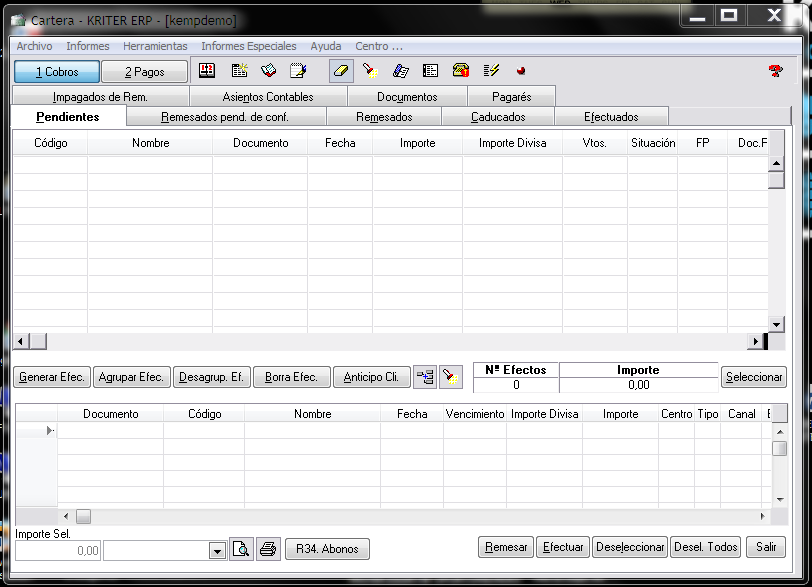The image size is (812, 587).
Task: Open the list sheet toolbar icon
Action: [430, 71]
